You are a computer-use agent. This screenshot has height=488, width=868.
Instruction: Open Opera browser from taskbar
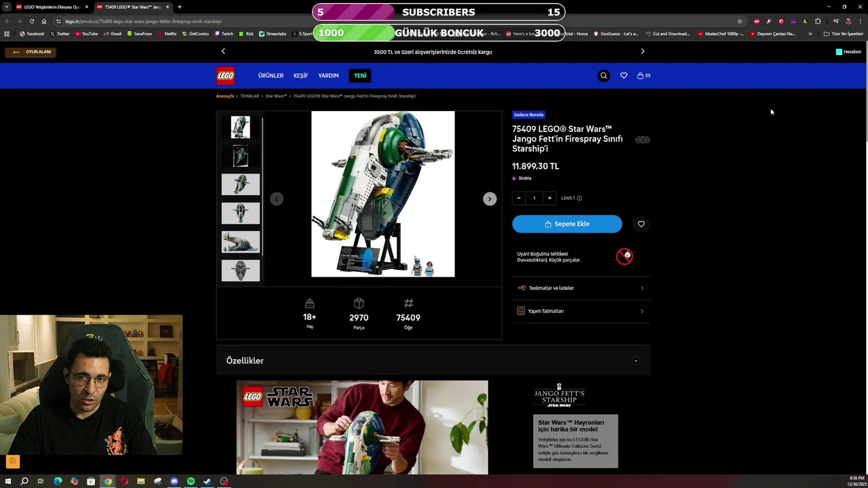(124, 481)
